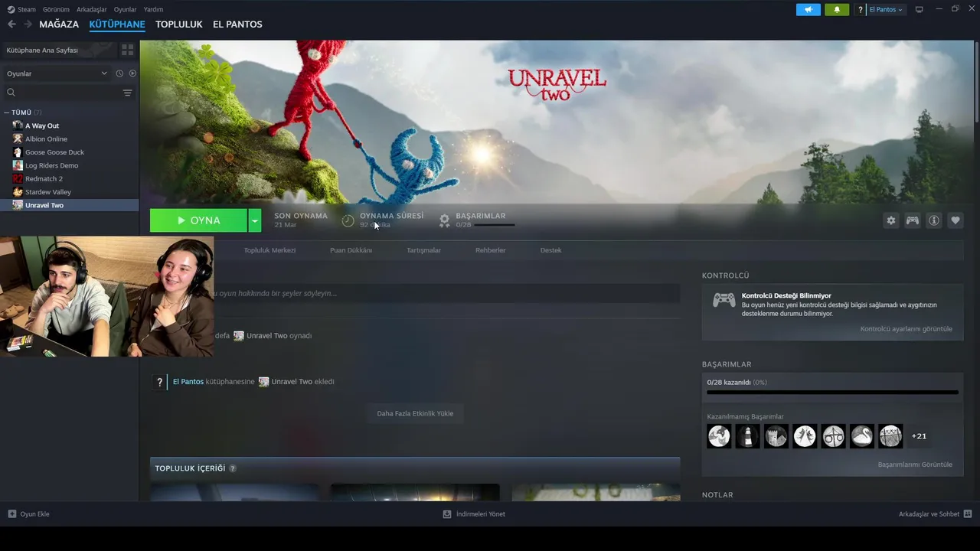Click the second achievement badge icon
This screenshot has height=551, width=980.
click(747, 436)
